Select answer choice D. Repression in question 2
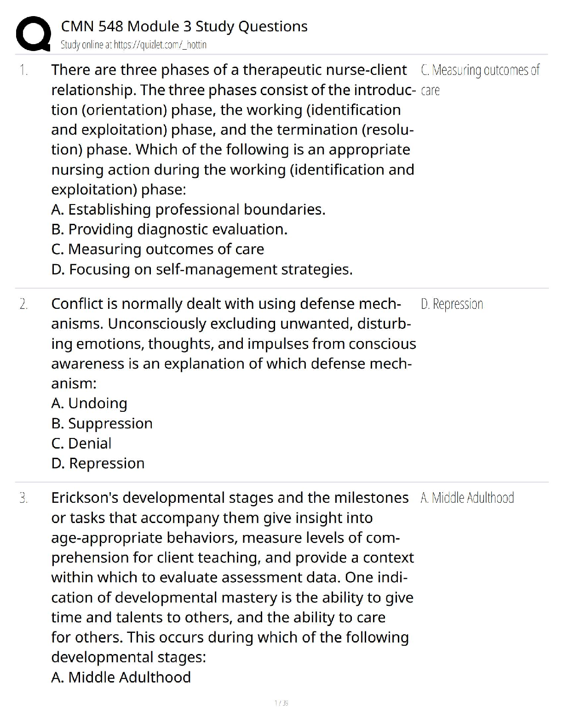This screenshot has width=563, height=728. (x=98, y=463)
